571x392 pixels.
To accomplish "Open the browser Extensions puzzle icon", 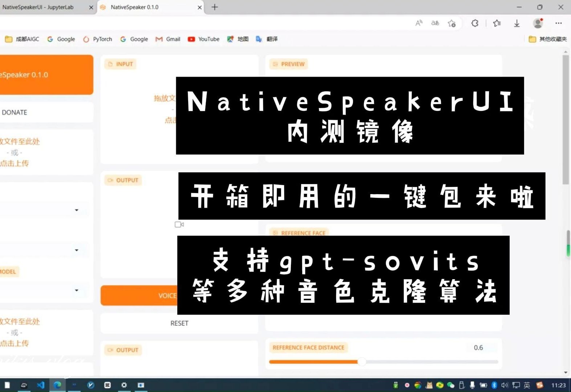I will point(475,23).
